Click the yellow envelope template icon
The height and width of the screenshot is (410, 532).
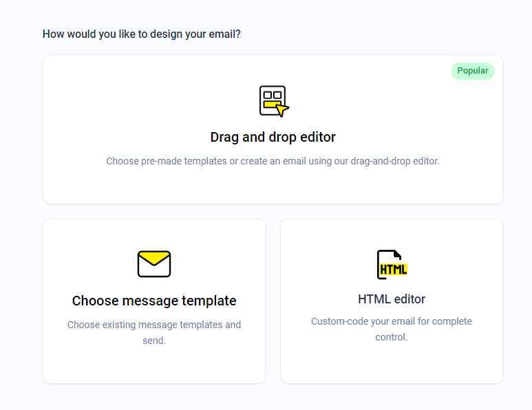coord(154,264)
